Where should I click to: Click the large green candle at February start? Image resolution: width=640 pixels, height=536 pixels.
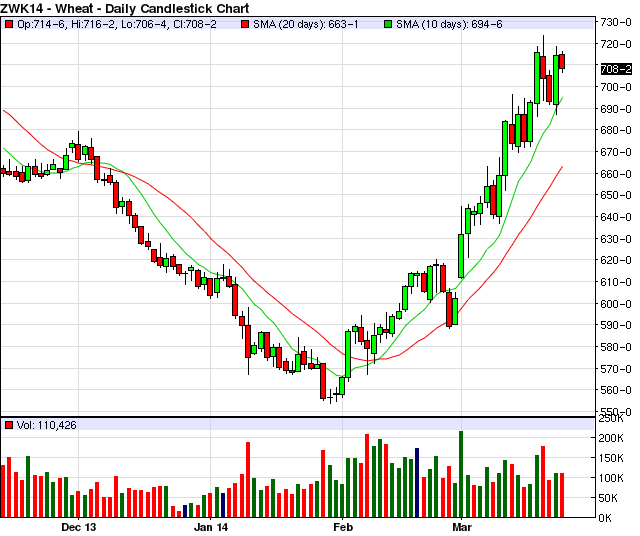pyautogui.click(x=348, y=354)
